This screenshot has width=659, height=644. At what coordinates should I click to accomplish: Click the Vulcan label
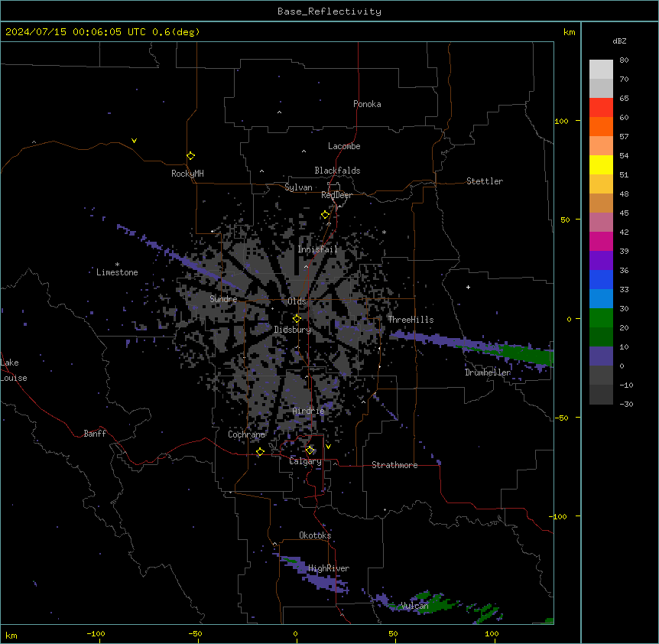pos(415,606)
